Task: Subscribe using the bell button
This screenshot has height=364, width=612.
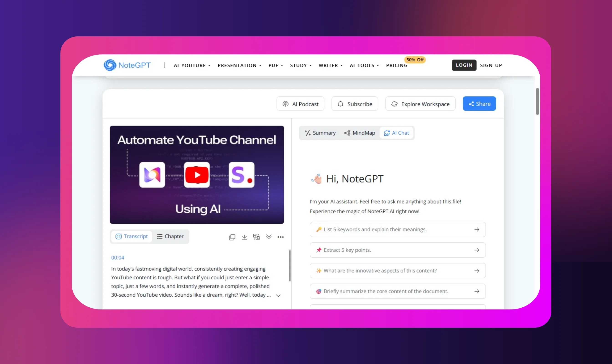Action: tap(355, 104)
